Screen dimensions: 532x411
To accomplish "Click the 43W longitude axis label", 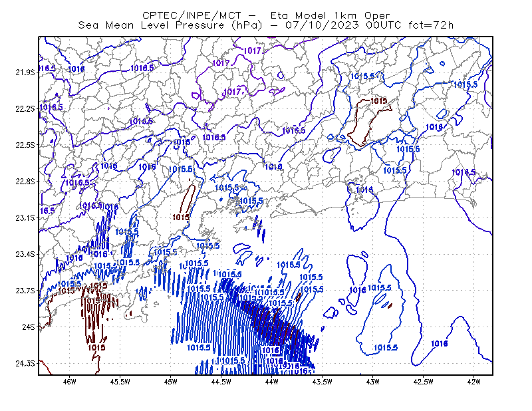I will click(373, 382).
